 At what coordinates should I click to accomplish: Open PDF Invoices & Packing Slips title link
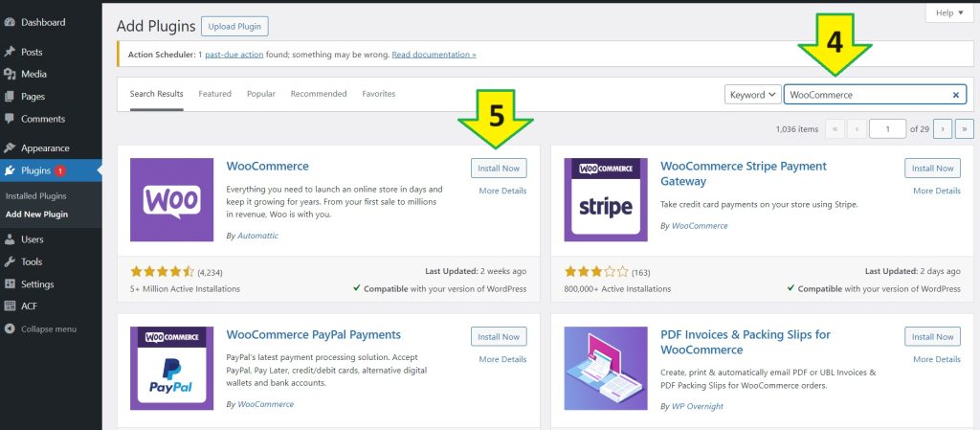[746, 343]
